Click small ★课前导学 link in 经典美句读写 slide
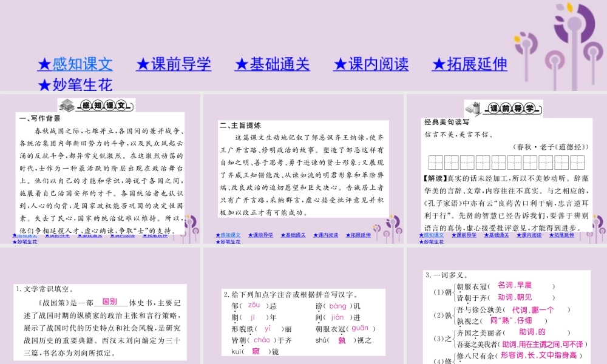Screen dimensions: 607x364 (464, 235)
